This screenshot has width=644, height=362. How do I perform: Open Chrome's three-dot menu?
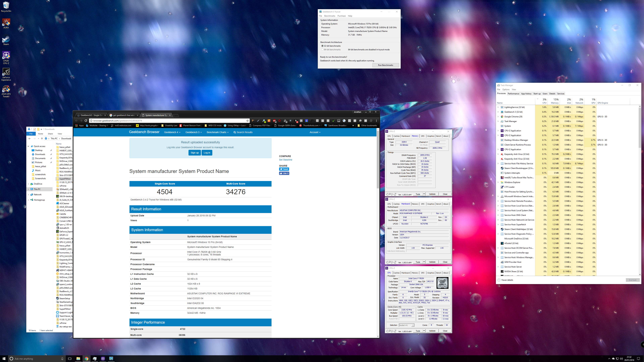coord(376,121)
